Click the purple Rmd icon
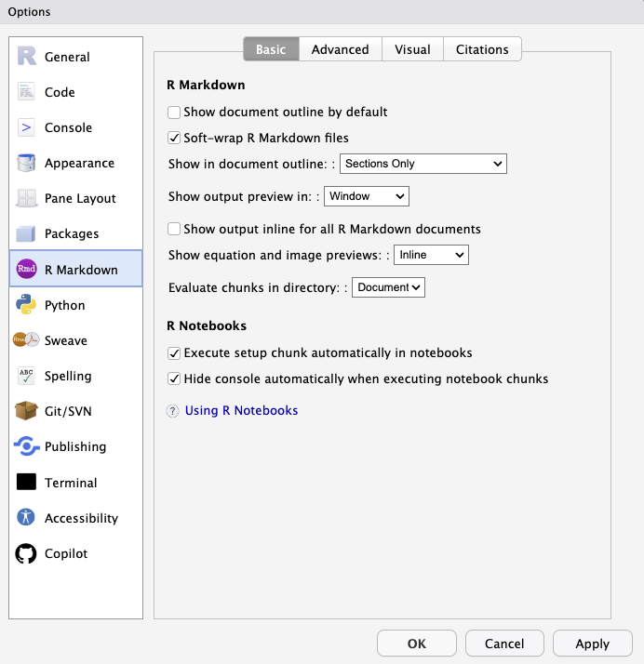644x664 pixels. point(26,269)
